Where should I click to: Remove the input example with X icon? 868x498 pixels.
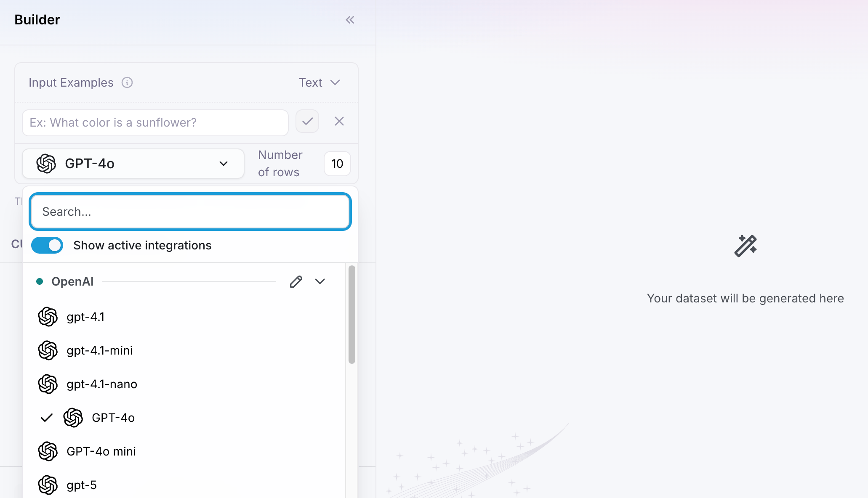pyautogui.click(x=339, y=122)
